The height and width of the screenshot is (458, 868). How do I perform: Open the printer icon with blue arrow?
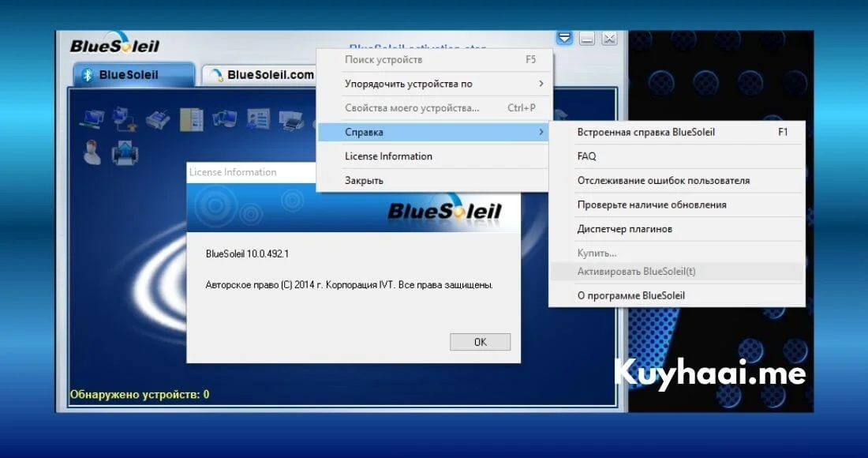pos(125,153)
